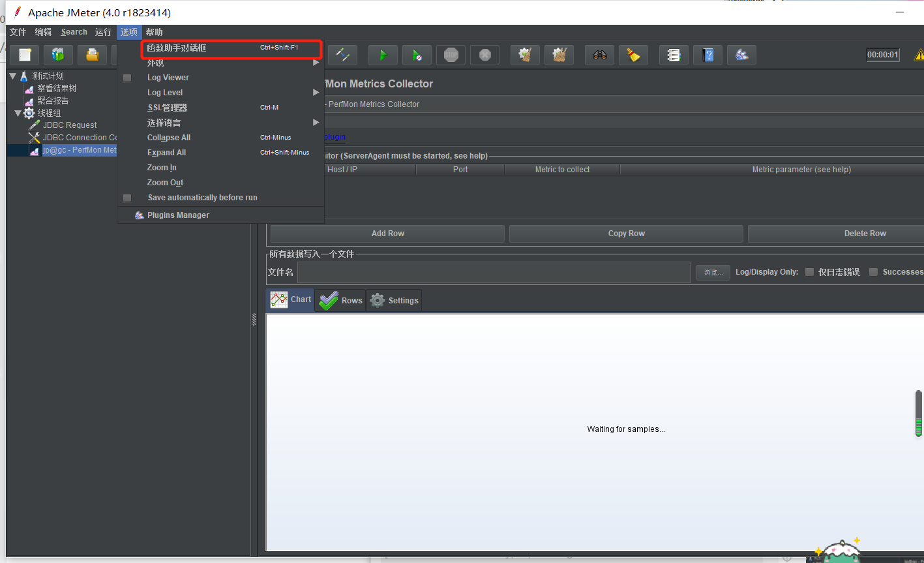Open the 运行 menu

coord(103,32)
